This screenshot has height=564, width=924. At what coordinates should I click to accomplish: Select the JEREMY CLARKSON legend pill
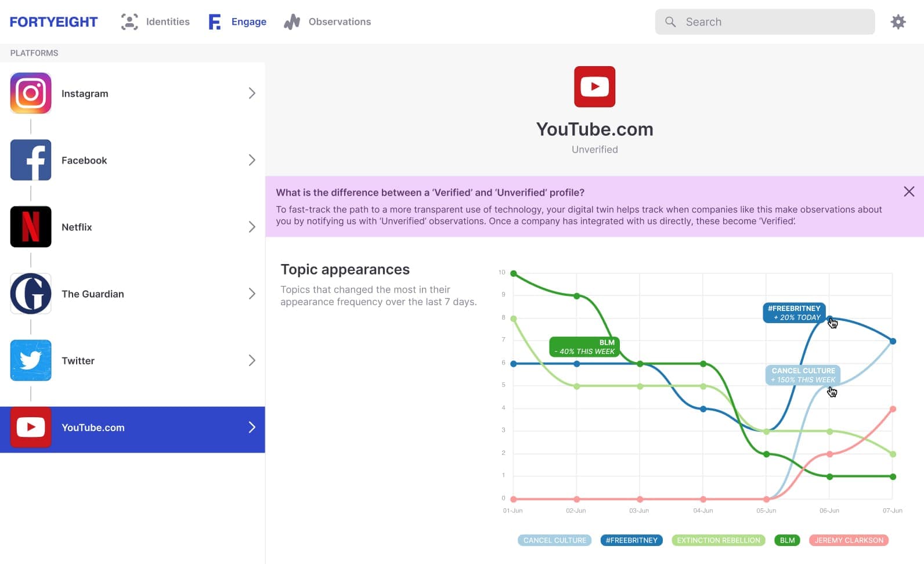point(849,540)
